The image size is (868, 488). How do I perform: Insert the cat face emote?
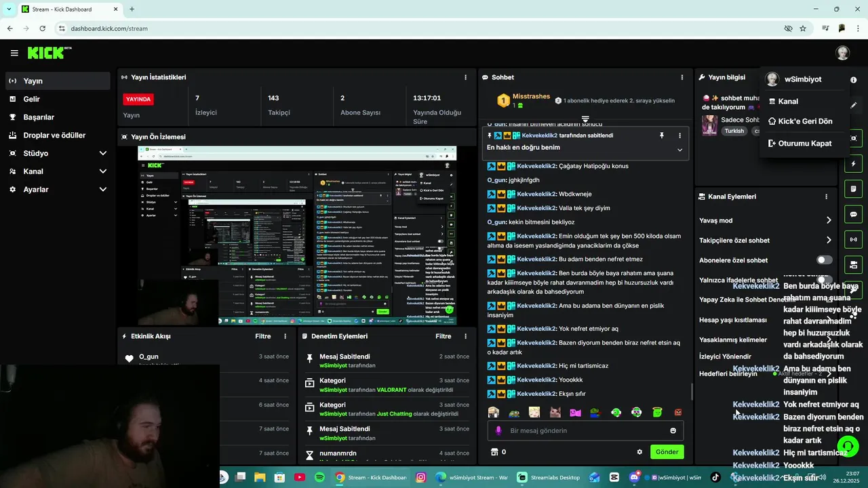click(x=555, y=412)
